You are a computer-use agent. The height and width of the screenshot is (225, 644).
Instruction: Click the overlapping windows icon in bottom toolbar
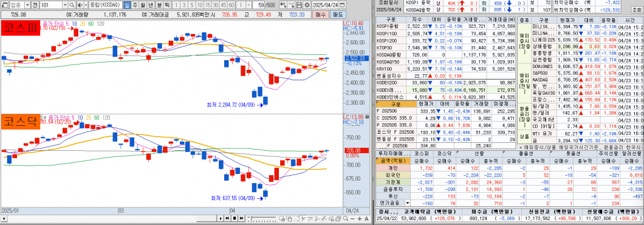pyautogui.click(x=289, y=218)
